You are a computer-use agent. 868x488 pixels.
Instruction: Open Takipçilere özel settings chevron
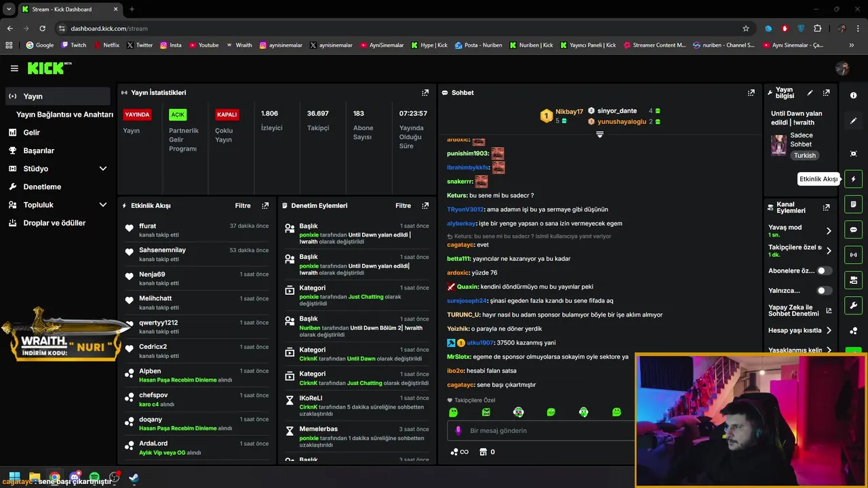pos(829,251)
